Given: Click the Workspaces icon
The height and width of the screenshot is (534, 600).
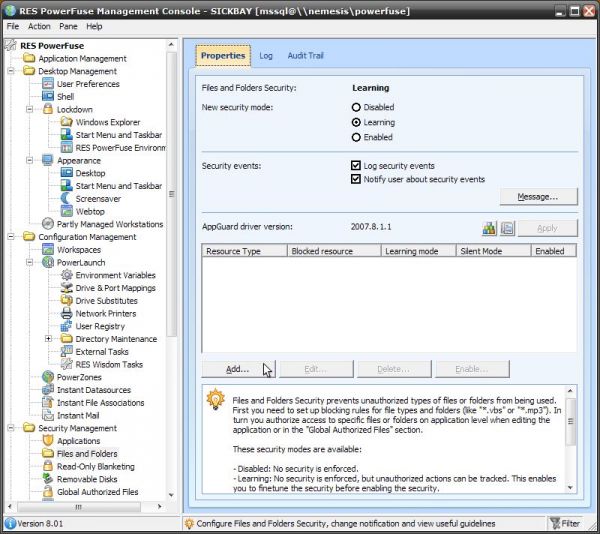Looking at the screenshot, I should click(48, 249).
